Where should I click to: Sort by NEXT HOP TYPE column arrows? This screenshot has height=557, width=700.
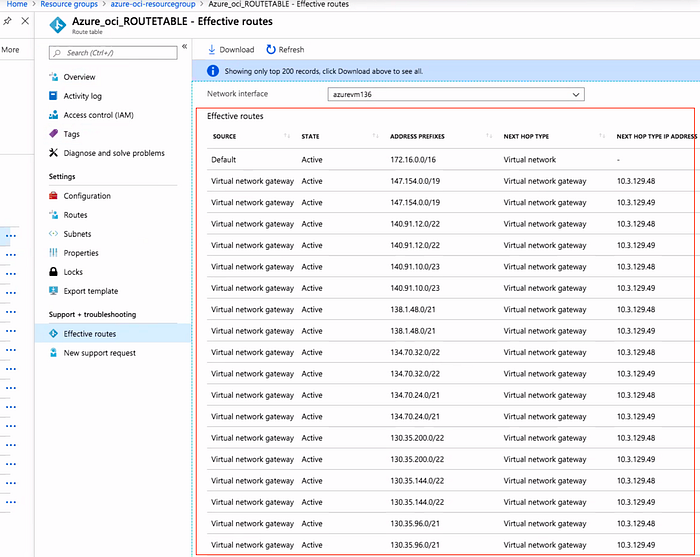[602, 136]
